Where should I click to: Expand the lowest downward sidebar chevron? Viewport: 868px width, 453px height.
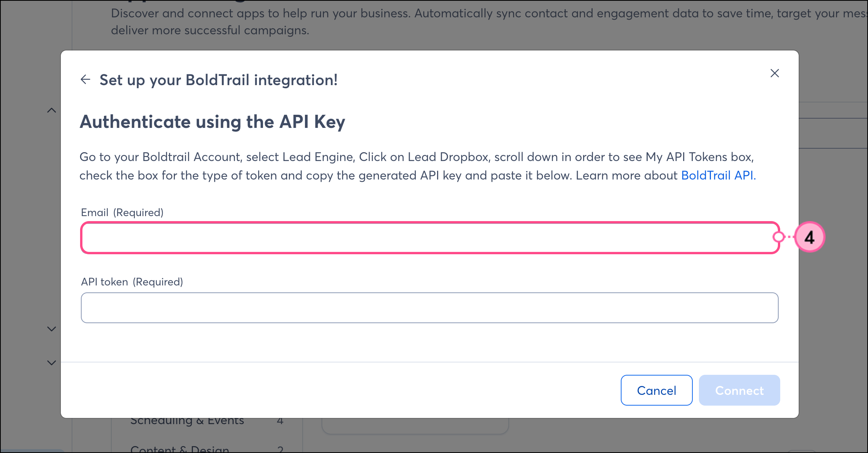click(52, 362)
